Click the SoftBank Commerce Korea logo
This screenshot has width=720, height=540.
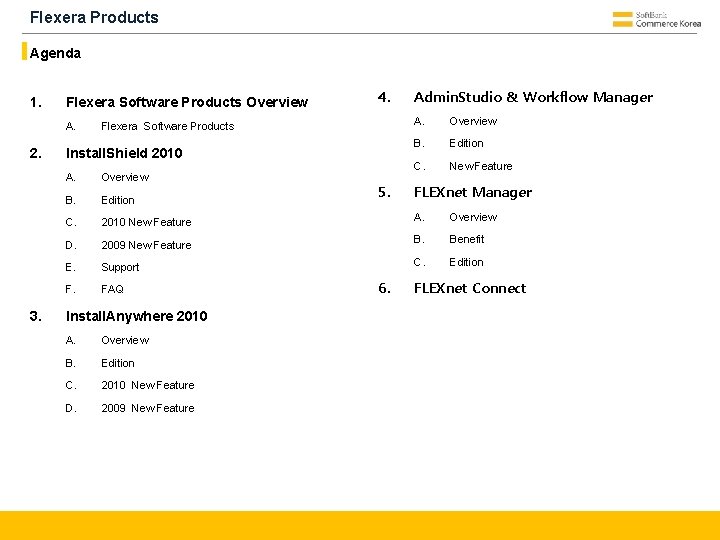pos(657,19)
